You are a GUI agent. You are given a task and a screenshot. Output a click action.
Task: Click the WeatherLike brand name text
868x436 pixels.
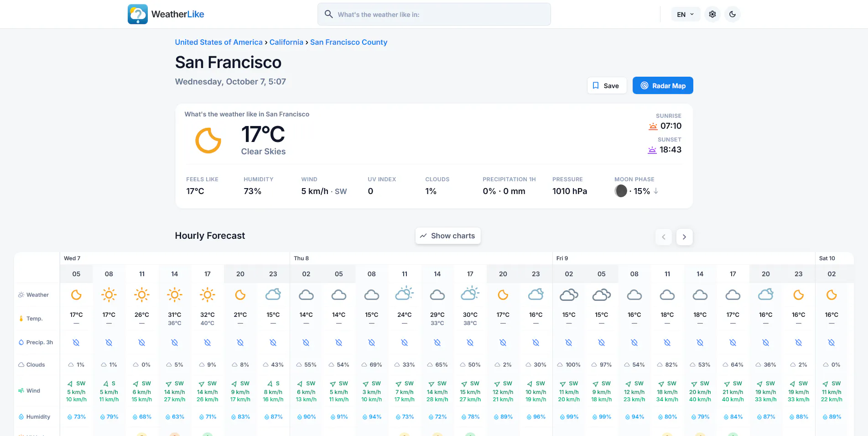pos(177,14)
